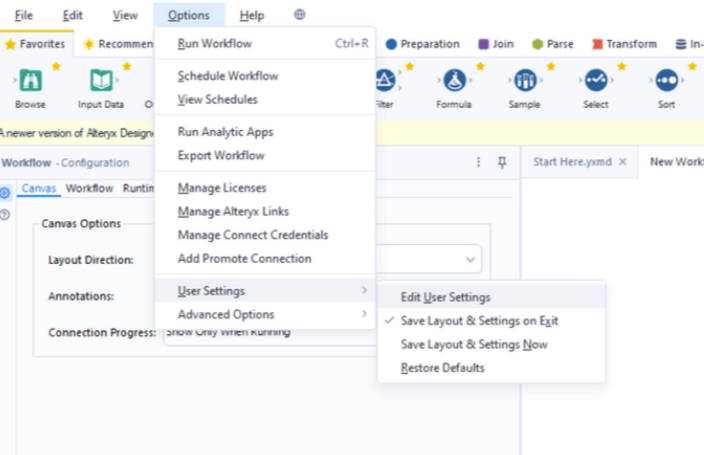Choose Run Workflow menu item
The image size is (704, 455).
point(265,44)
